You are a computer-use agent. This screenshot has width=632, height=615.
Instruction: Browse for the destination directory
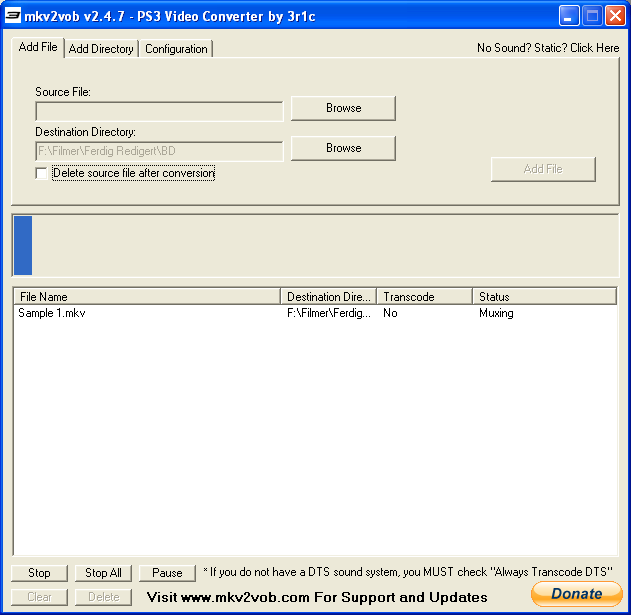click(x=343, y=148)
